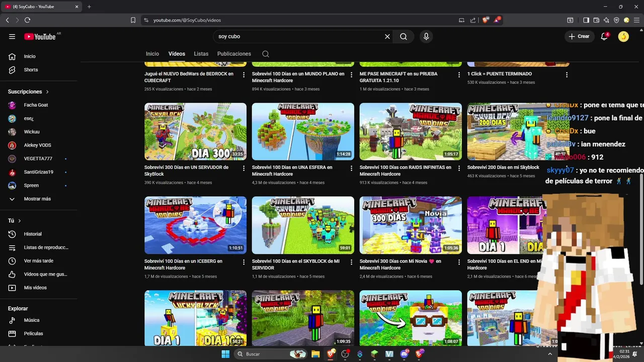
Task: Click the magnifier search button
Action: click(x=404, y=36)
